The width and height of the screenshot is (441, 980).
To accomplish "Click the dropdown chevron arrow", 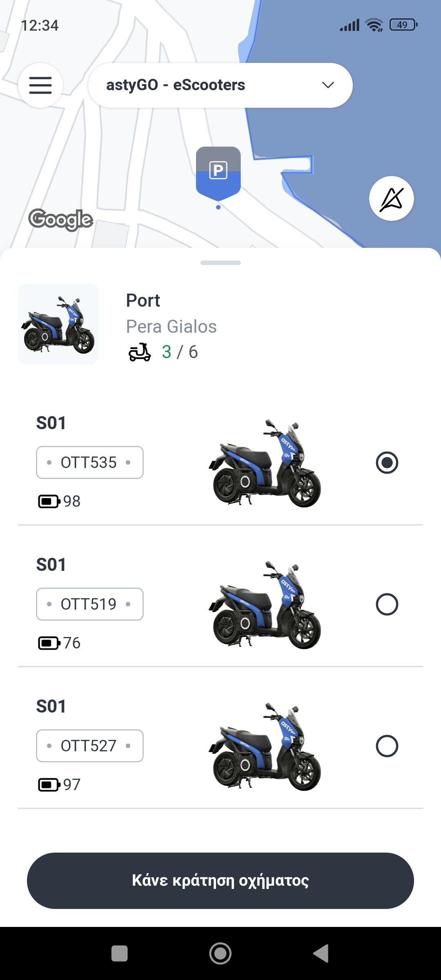I will coord(328,85).
